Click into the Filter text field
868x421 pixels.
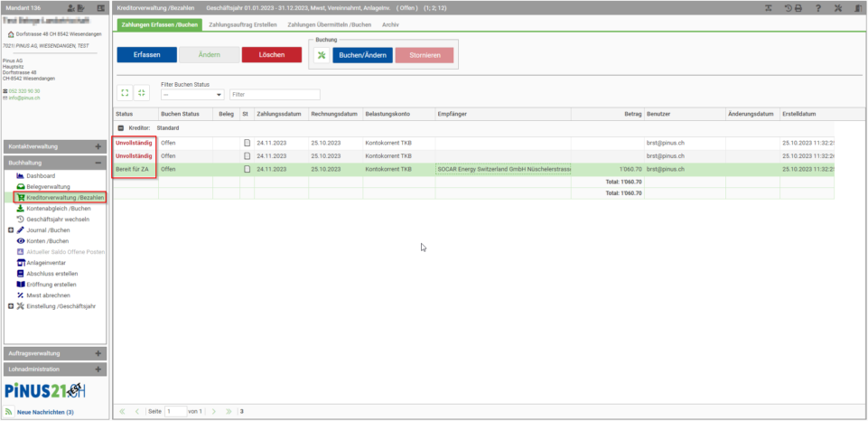pos(275,95)
